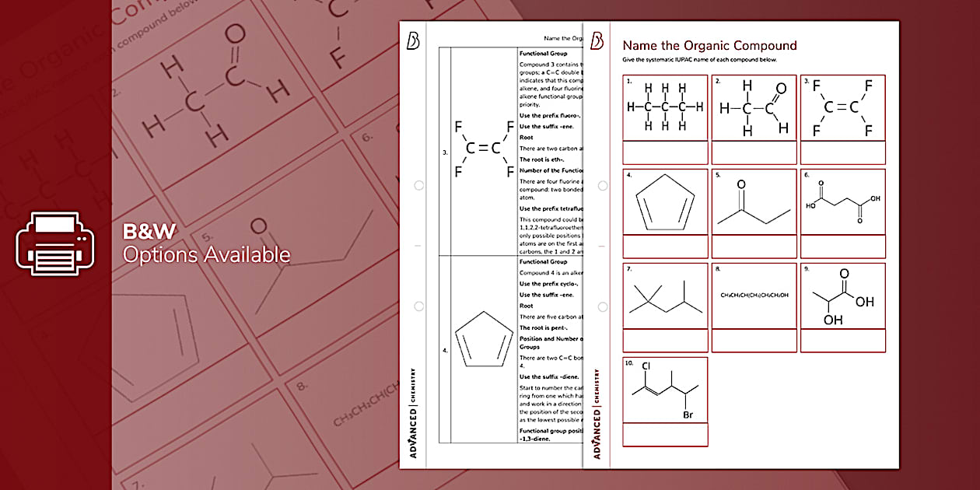Click the B logo on the answer-sheet page
Screen dimensions: 980x490
[413, 41]
